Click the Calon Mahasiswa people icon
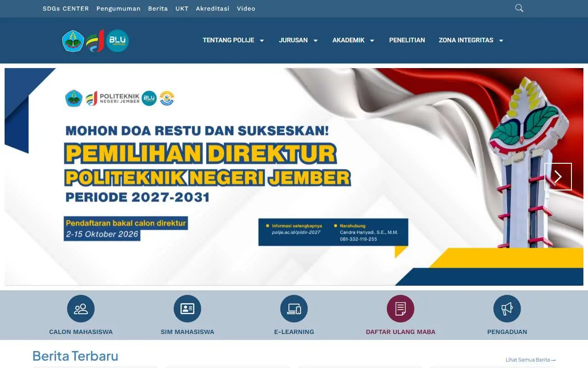588x368 pixels. (81, 309)
